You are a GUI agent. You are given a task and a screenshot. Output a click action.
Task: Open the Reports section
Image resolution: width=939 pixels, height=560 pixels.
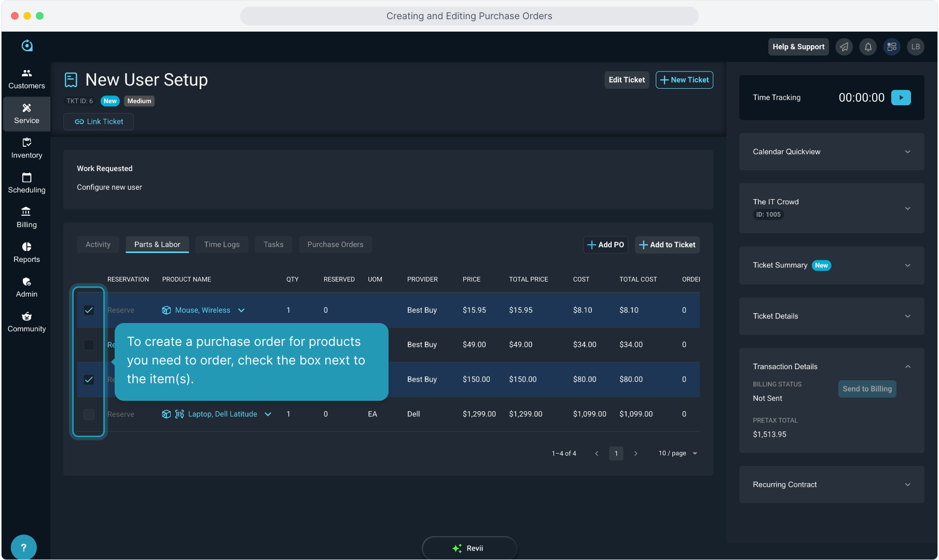26,253
